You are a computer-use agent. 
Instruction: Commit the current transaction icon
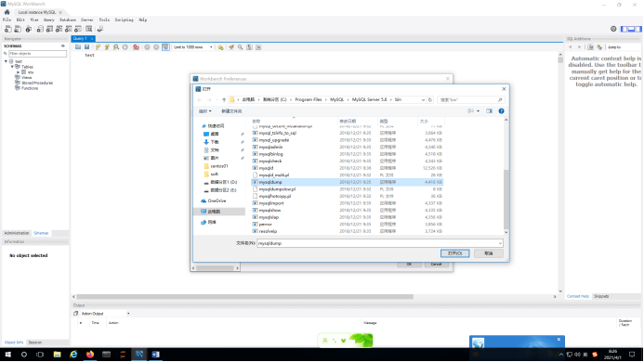coord(147,47)
